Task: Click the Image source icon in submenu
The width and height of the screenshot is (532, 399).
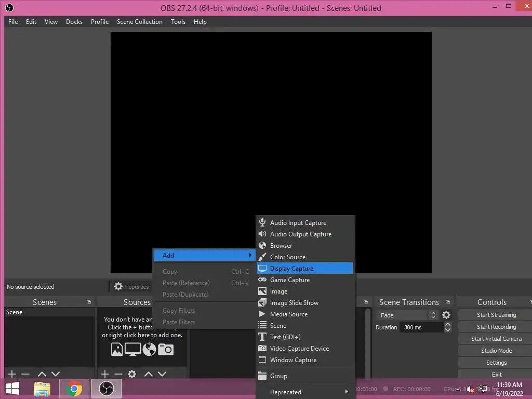Action: [x=262, y=291]
